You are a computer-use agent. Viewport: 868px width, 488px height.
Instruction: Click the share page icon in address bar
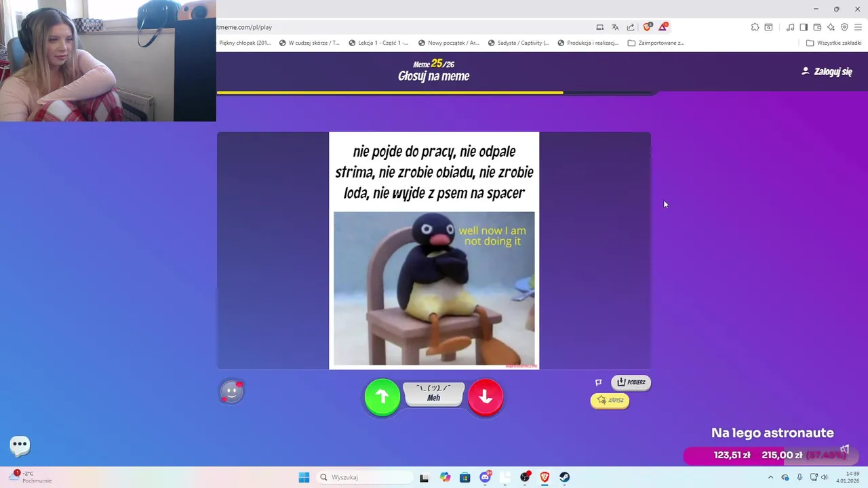pyautogui.click(x=631, y=27)
